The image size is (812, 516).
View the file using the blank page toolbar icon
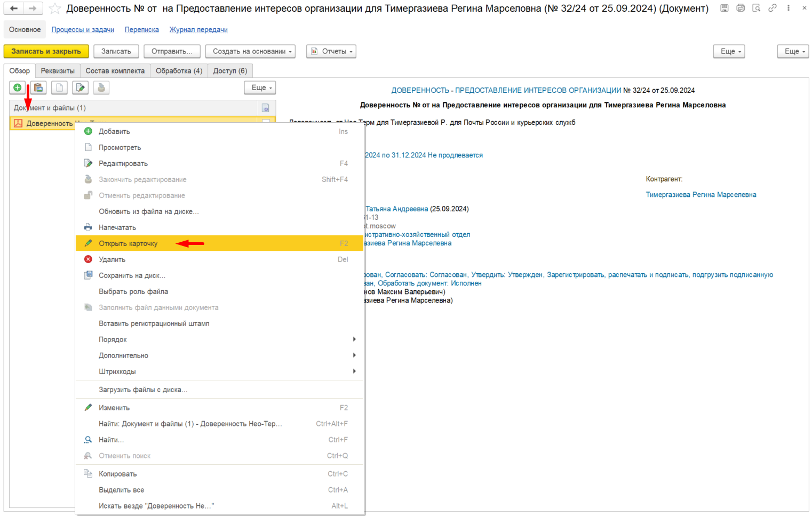(x=59, y=88)
